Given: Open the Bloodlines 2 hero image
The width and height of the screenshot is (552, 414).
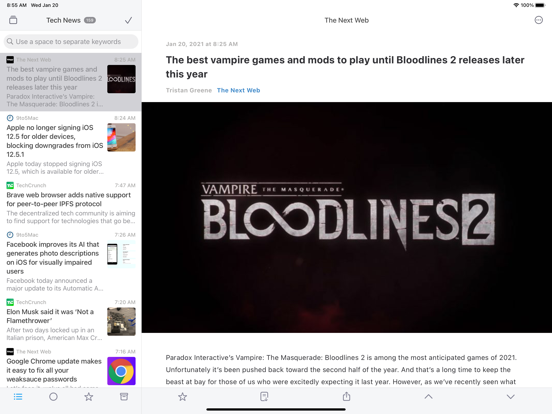Looking at the screenshot, I should coord(347,217).
